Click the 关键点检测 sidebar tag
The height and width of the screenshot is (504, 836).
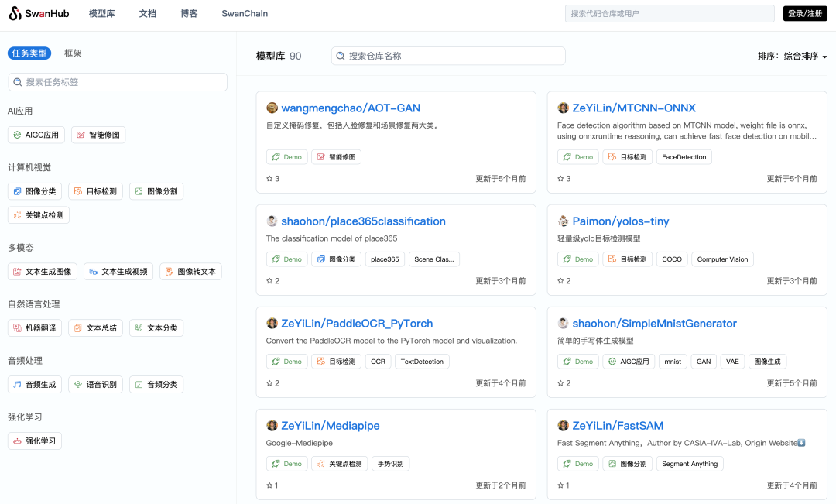pos(39,214)
